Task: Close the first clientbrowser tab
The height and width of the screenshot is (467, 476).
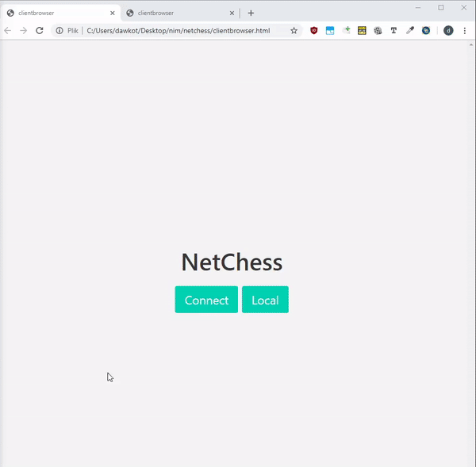Action: coord(113,13)
